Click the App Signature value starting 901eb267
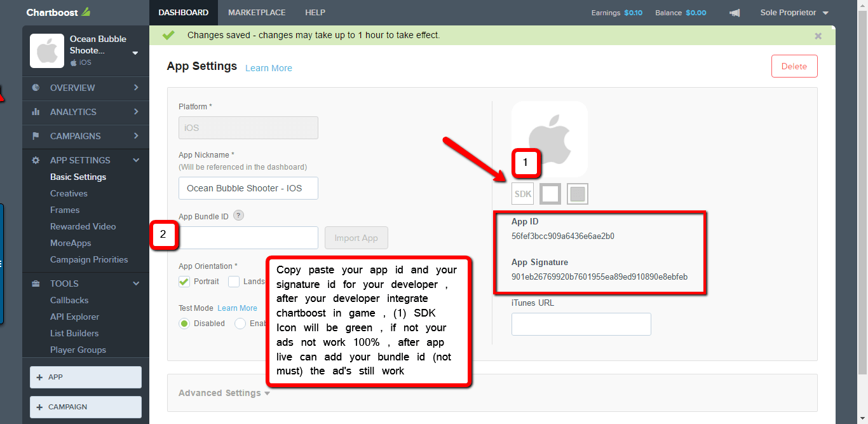The height and width of the screenshot is (424, 868). pos(599,277)
